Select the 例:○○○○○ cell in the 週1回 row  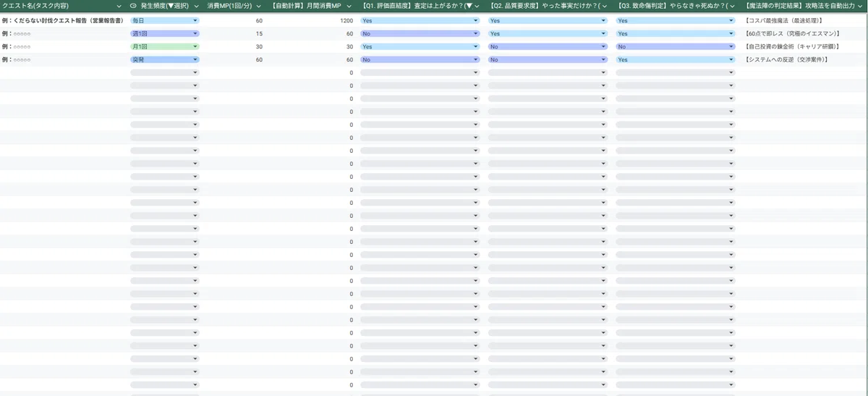coord(64,33)
